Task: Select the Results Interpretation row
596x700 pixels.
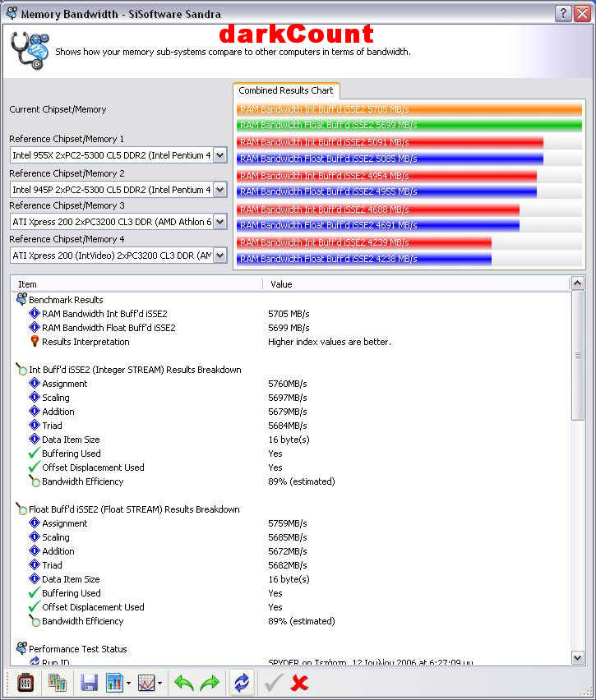Action: click(85, 342)
